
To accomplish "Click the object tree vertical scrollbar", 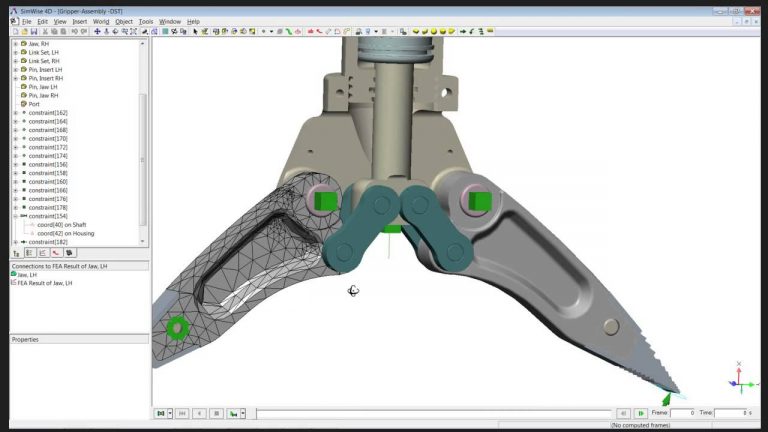I will pos(143,142).
